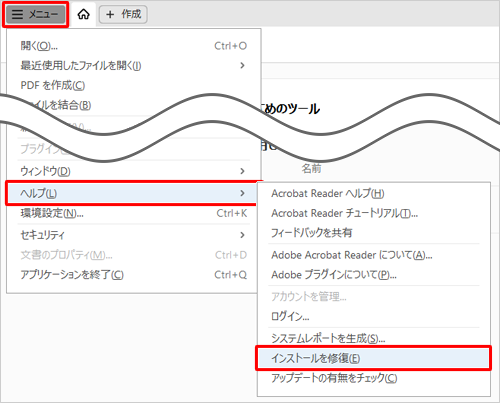Image resolution: width=500 pixels, height=403 pixels.
Task: Select 開く(O)... menu item
Action: pos(133,46)
